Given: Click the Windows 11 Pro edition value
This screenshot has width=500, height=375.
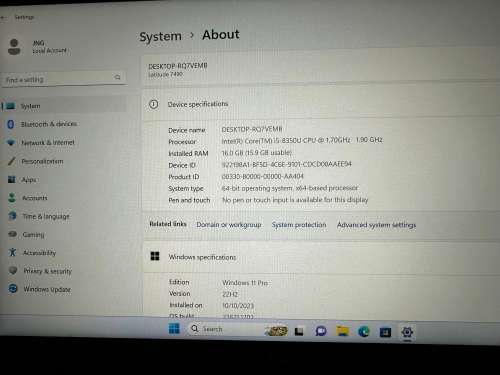Looking at the screenshot, I should [x=245, y=283].
